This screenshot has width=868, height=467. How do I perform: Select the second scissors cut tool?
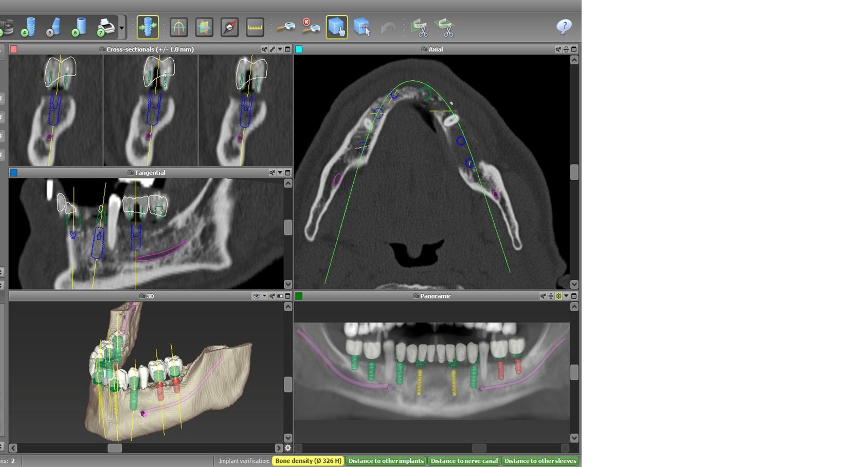tap(445, 27)
